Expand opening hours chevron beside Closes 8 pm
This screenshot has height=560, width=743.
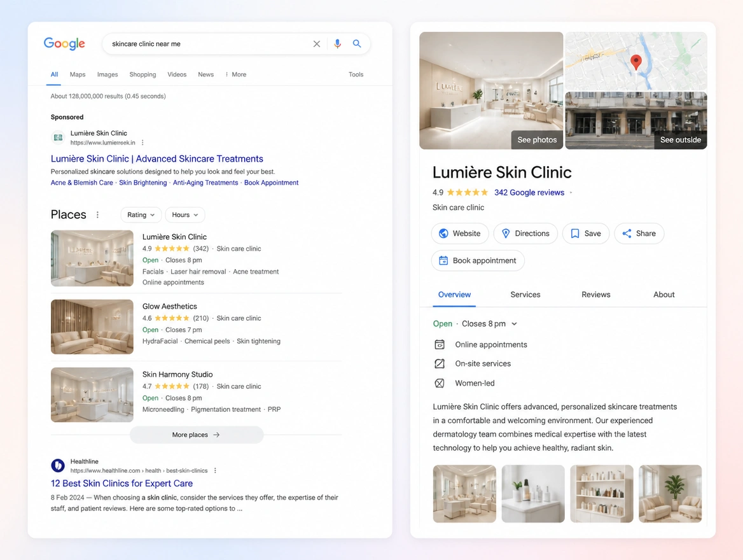[x=514, y=324]
